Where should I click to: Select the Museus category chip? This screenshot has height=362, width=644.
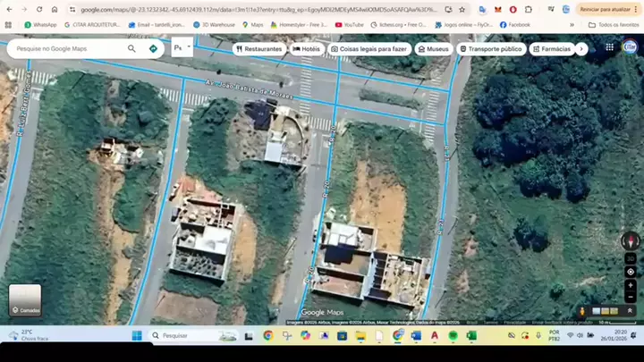(434, 48)
